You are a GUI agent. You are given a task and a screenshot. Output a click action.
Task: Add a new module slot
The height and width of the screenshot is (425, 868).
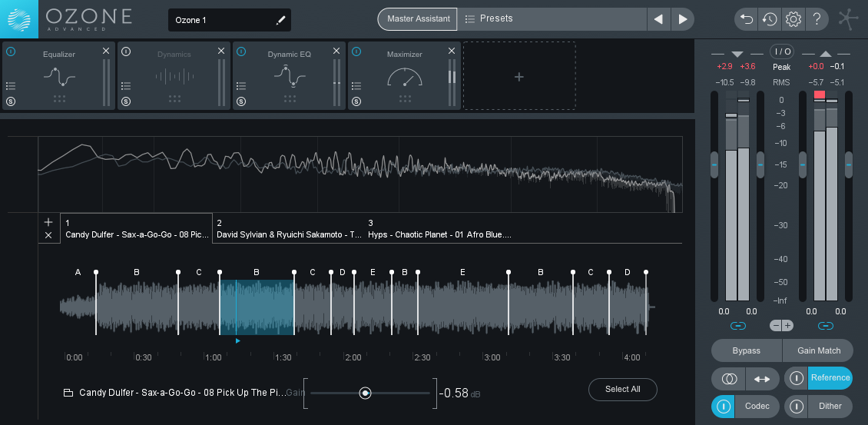click(x=519, y=76)
